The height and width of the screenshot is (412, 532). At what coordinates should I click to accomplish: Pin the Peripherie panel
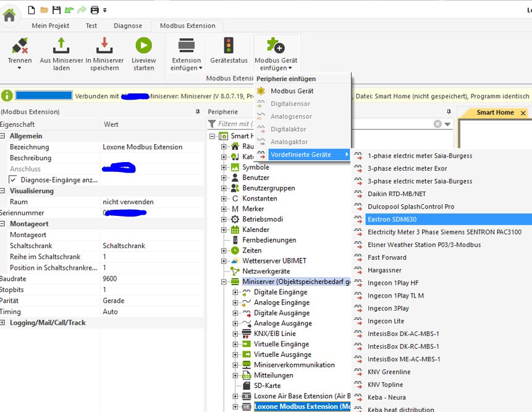click(x=449, y=112)
